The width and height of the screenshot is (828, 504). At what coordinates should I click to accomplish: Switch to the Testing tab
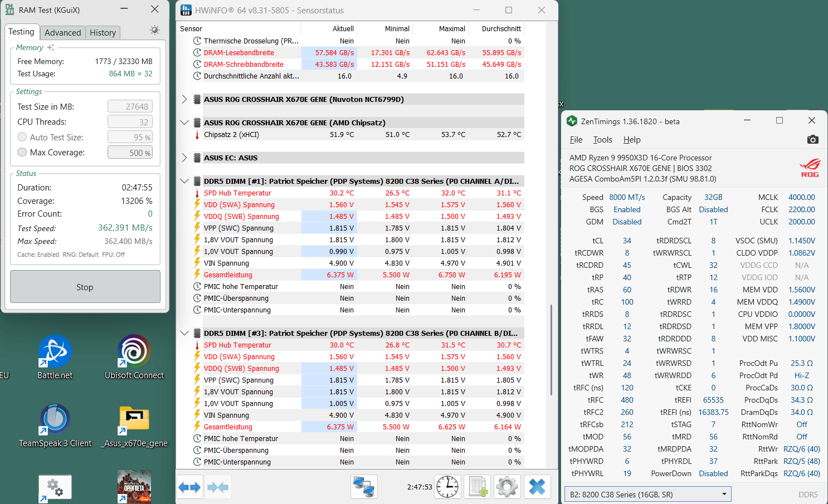(x=21, y=32)
